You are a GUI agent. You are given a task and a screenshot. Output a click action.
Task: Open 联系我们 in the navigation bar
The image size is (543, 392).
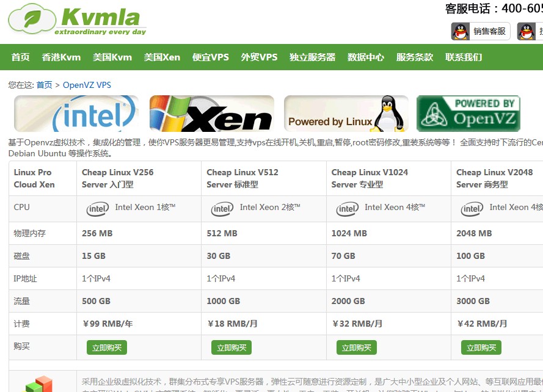click(464, 57)
